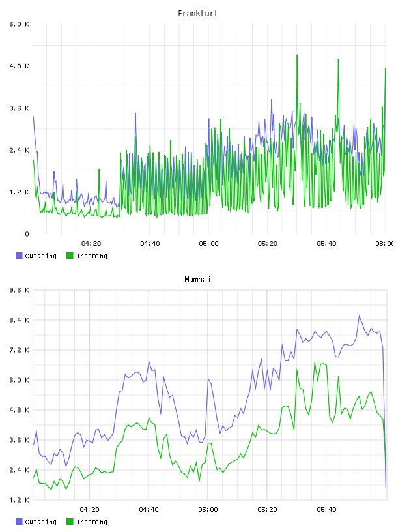The height and width of the screenshot is (532, 396).
Task: Click the 05:00 time label under Mumbai chart
Action: 208,510
